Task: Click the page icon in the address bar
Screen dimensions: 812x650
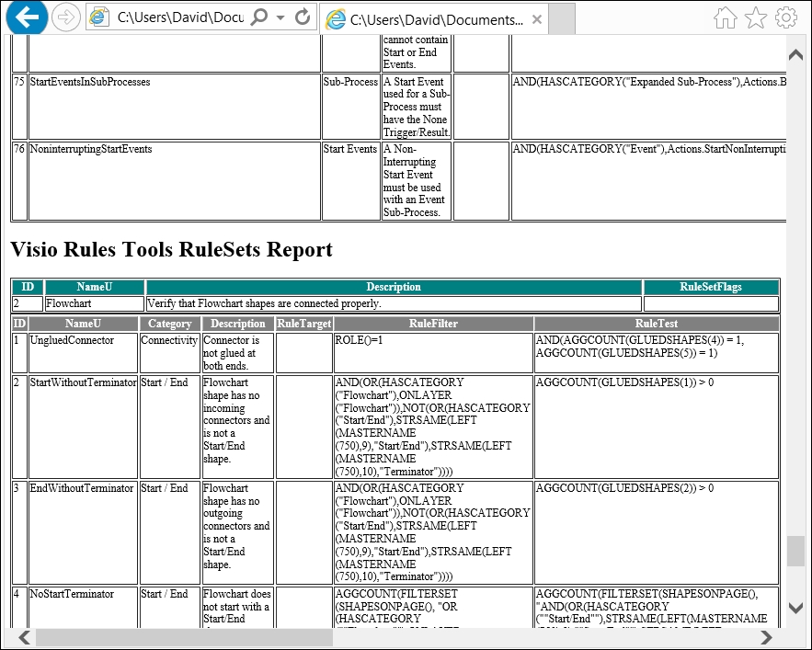Action: (101, 17)
